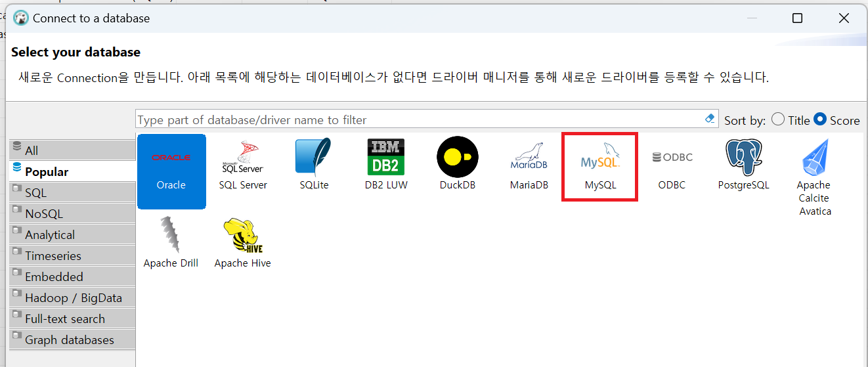Screen dimensions: 868x367
Task: Open the SQL category
Action: click(x=72, y=192)
